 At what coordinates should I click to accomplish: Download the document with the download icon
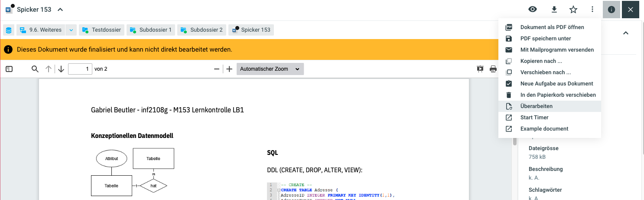coord(554,10)
